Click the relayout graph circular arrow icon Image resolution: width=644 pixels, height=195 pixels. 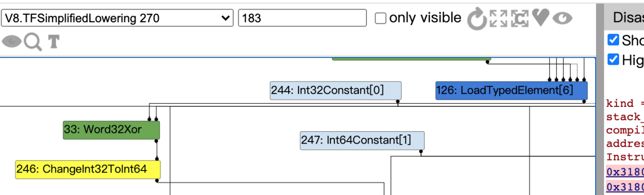tap(477, 19)
